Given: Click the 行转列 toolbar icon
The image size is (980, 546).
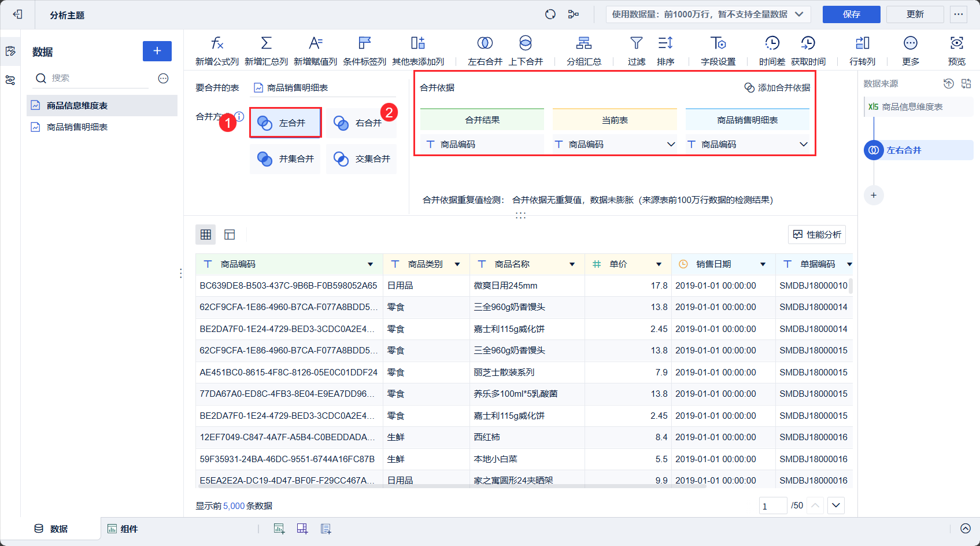Looking at the screenshot, I should tap(862, 43).
